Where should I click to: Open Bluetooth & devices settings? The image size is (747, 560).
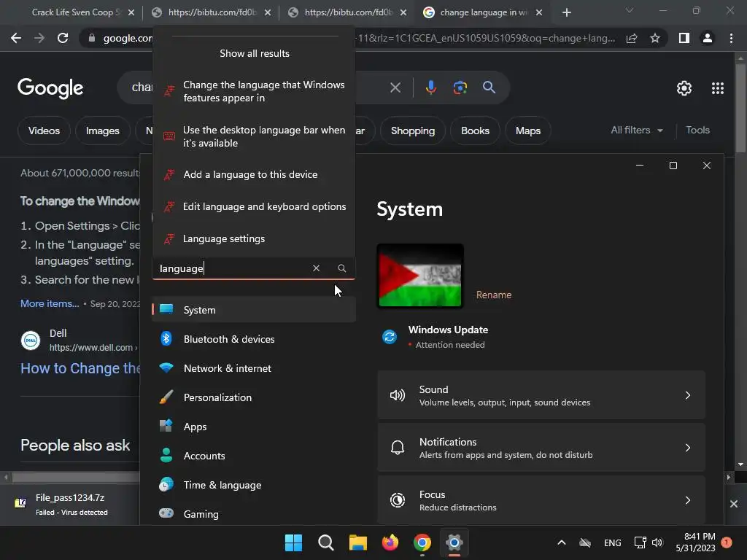click(x=254, y=339)
